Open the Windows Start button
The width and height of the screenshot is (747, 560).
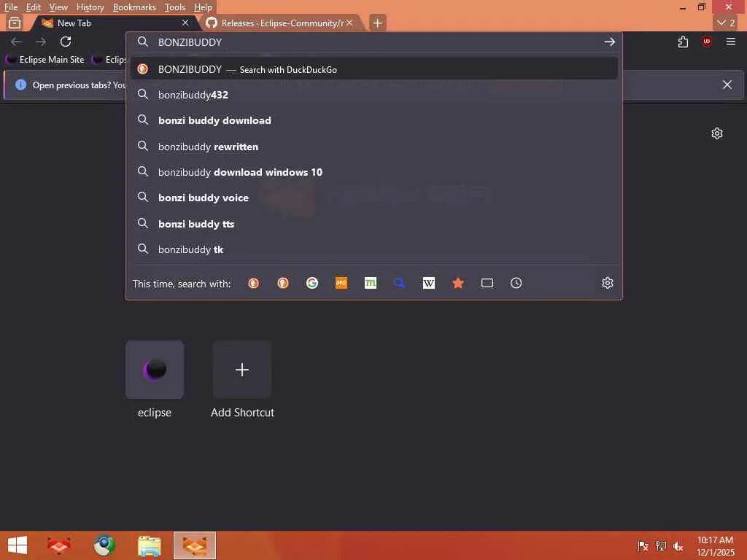[x=18, y=545]
